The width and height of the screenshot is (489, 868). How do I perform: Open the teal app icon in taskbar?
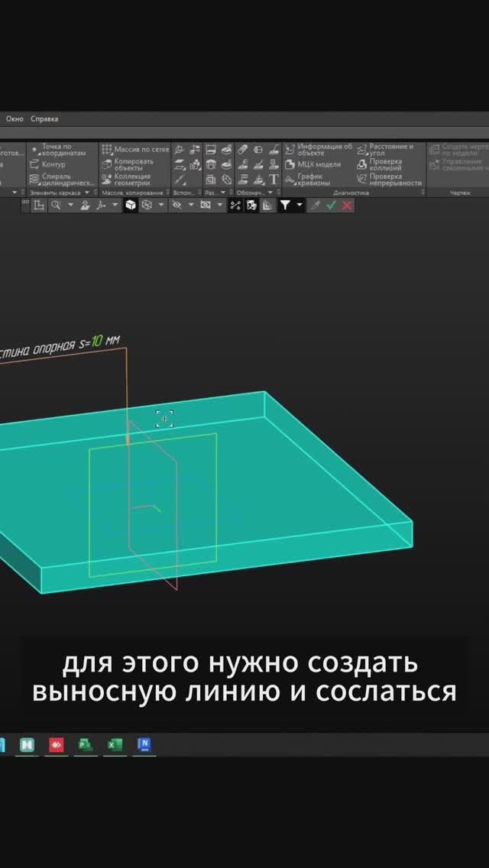pos(27,744)
